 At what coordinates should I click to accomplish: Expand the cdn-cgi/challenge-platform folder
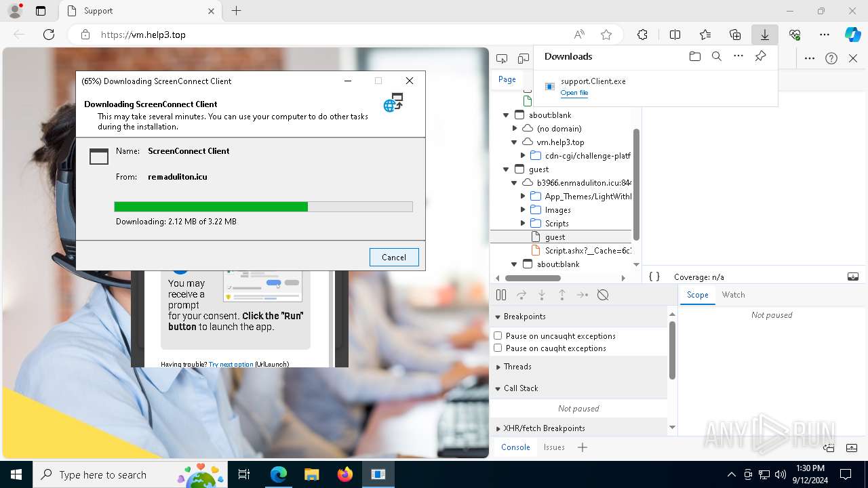coord(523,155)
